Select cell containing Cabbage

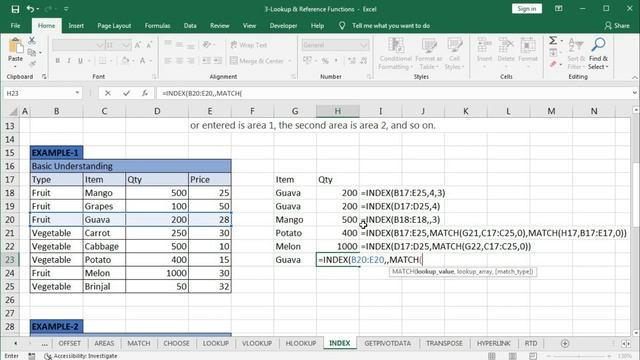tap(104, 247)
